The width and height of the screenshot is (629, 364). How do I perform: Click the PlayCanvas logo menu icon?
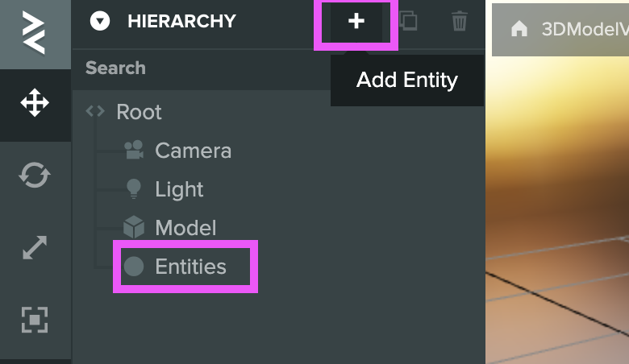tap(35, 33)
